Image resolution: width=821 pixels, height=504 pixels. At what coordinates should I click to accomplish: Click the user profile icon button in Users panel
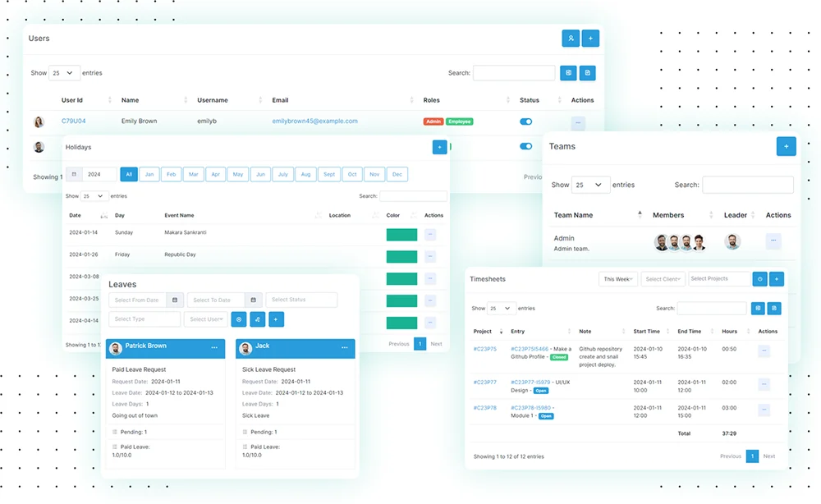[x=571, y=38]
